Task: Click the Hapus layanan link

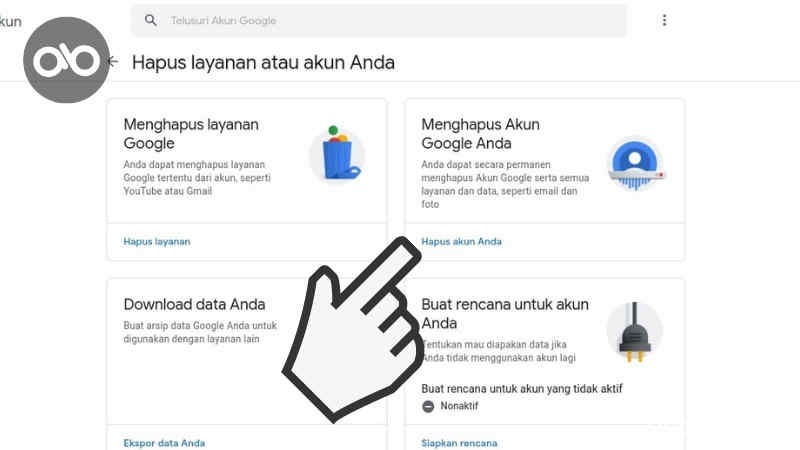Action: click(157, 242)
